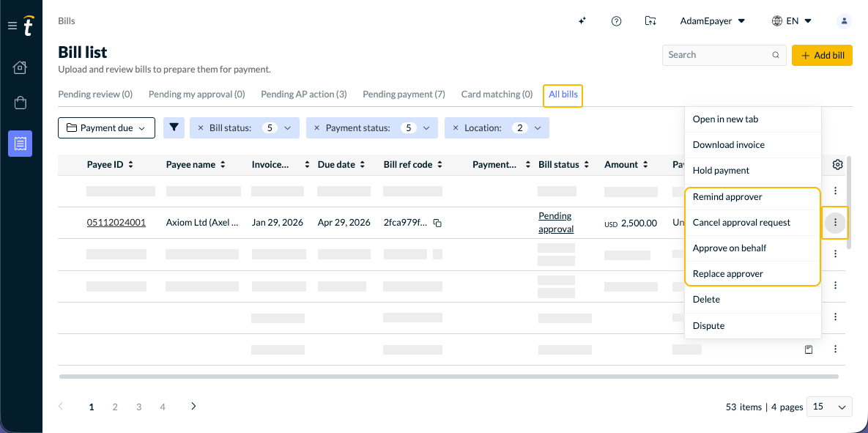Go to page 3

point(139,407)
